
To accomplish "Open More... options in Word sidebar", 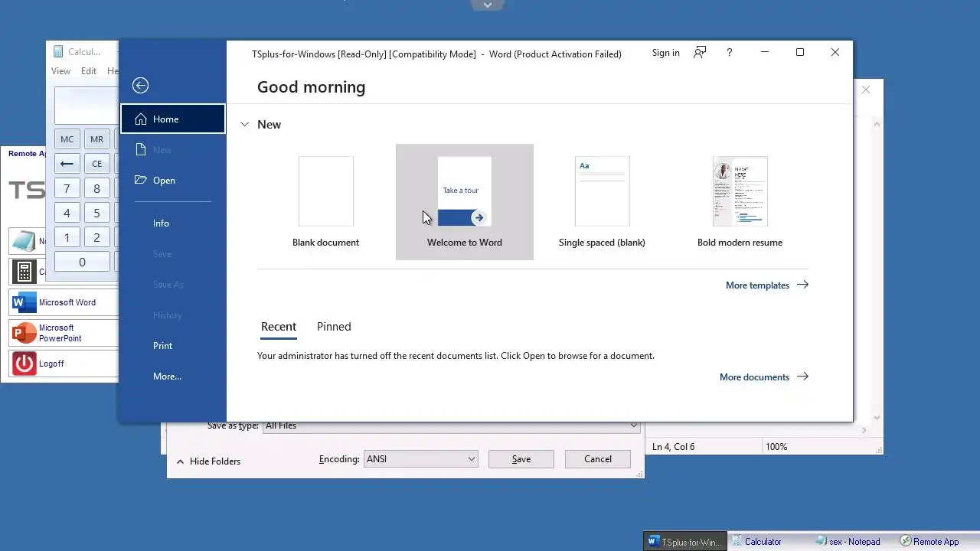I will point(173,376).
